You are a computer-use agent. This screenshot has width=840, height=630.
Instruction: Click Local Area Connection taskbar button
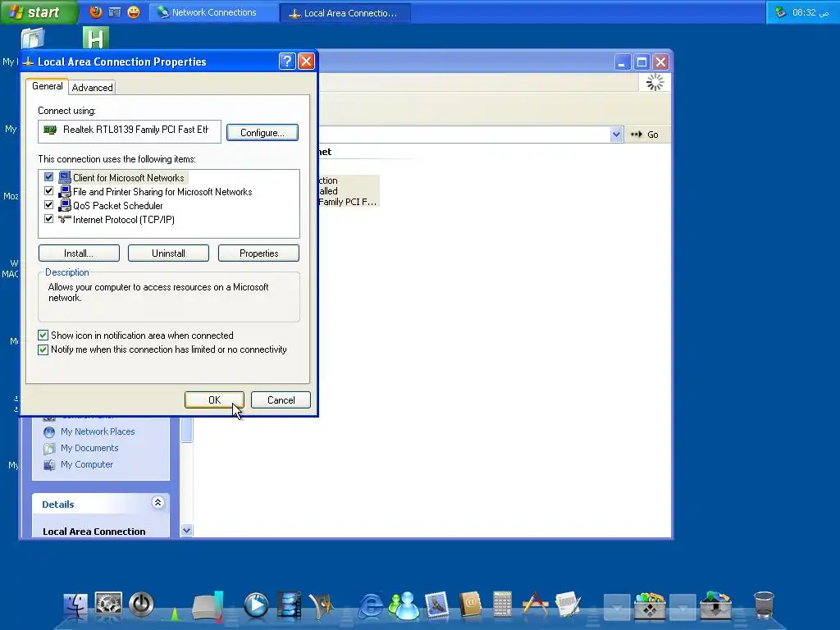point(345,13)
